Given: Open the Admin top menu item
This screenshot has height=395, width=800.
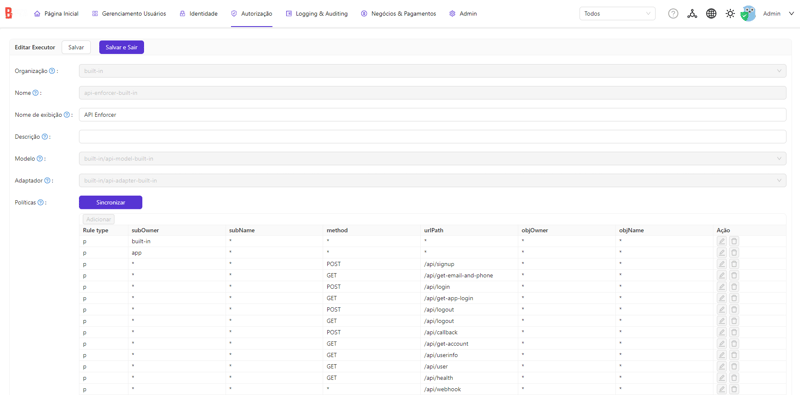Looking at the screenshot, I should pos(463,14).
